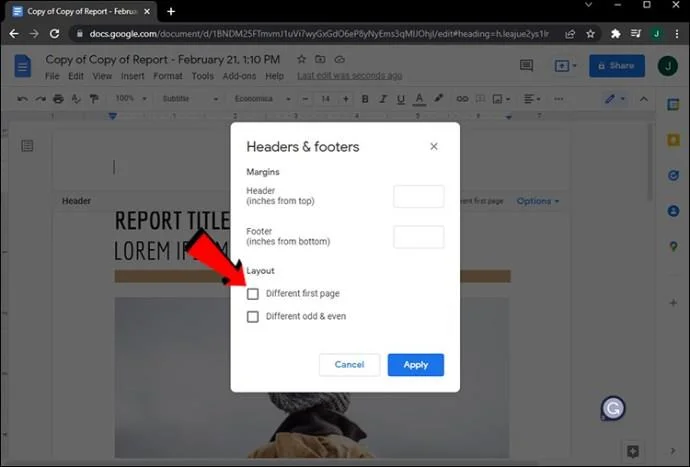This screenshot has height=467, width=690.
Task: Open the Format menu
Action: (x=168, y=76)
